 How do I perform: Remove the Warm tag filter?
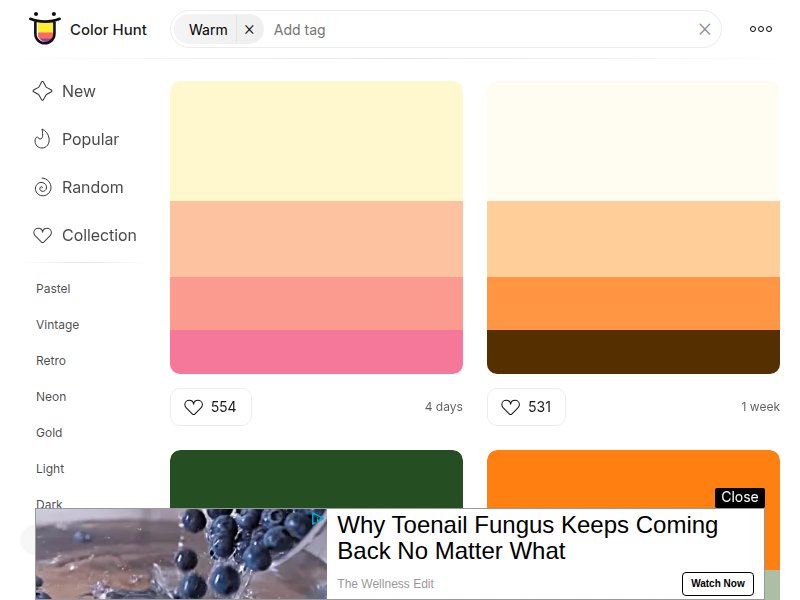click(x=249, y=29)
